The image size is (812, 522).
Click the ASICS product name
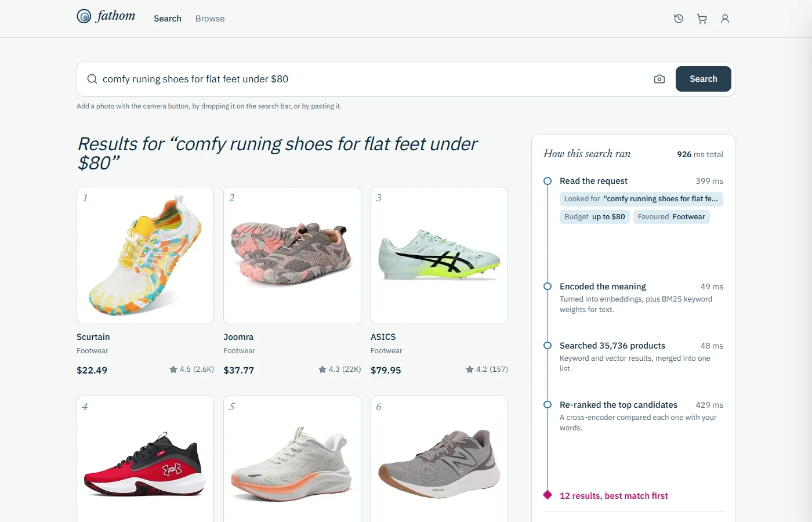pyautogui.click(x=383, y=337)
